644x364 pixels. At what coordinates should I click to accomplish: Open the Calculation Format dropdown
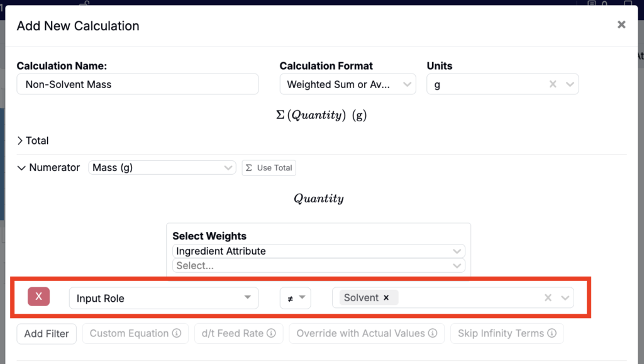[x=348, y=84]
